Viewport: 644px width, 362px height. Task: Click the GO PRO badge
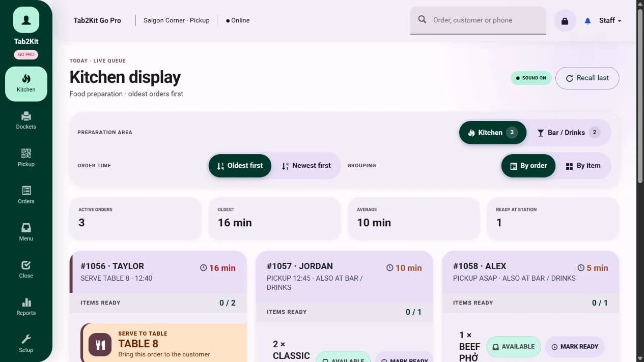pyautogui.click(x=26, y=54)
